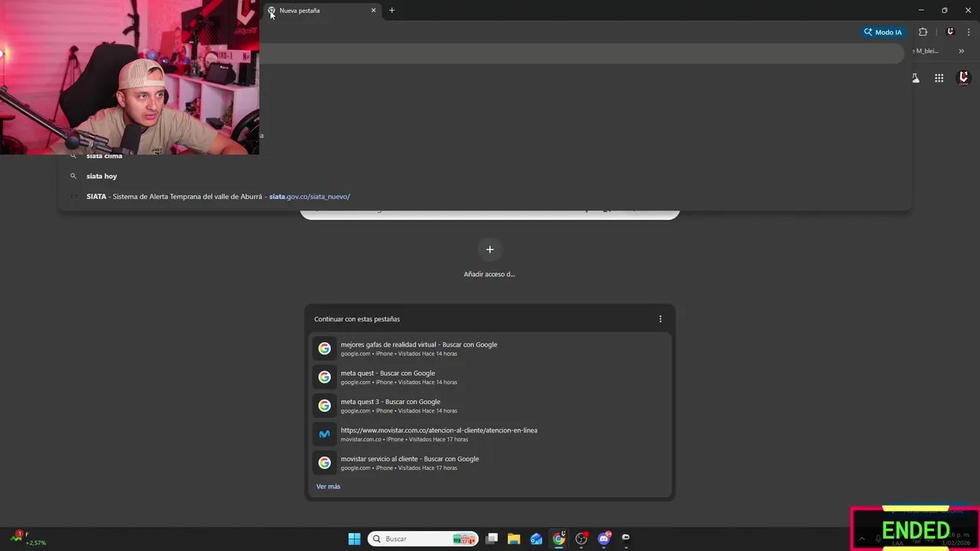Click the Chrome taskbar icon

(x=560, y=538)
